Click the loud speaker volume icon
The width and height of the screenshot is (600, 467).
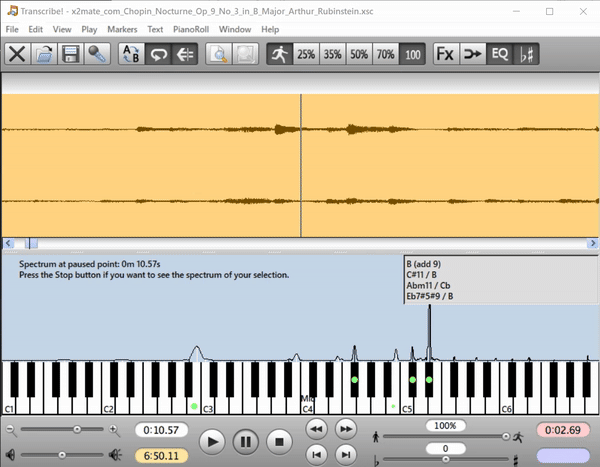click(x=115, y=455)
